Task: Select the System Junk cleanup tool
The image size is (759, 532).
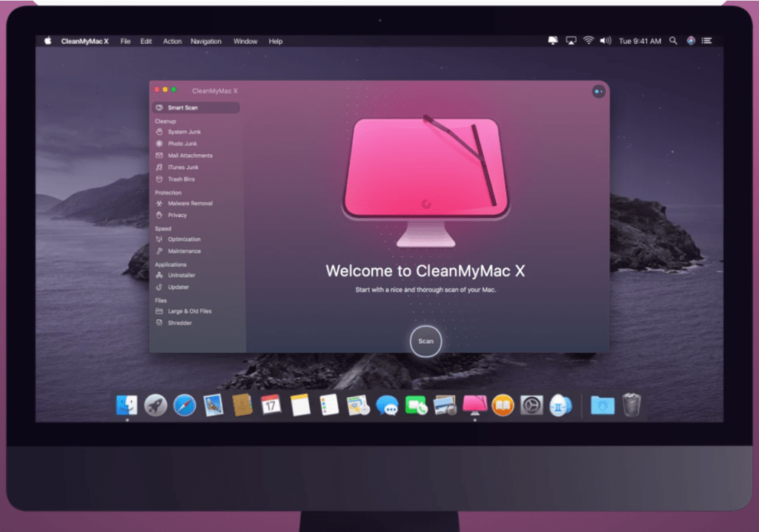Action: tap(181, 131)
